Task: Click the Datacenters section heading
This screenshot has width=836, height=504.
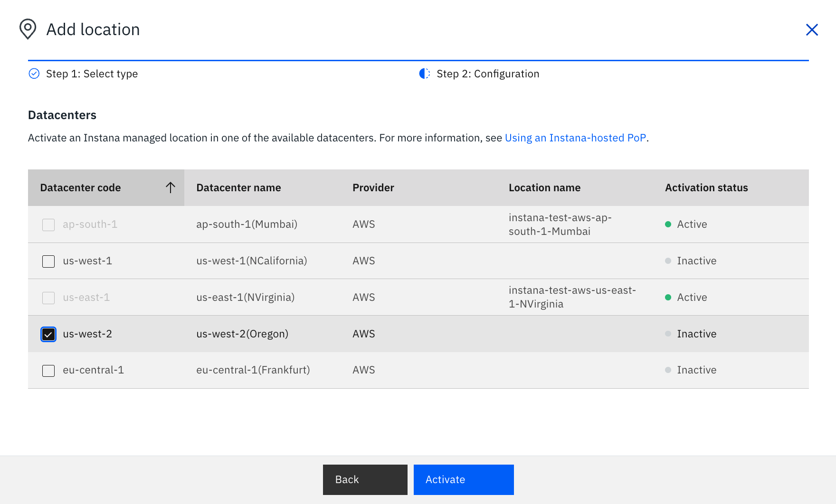Action: click(62, 115)
